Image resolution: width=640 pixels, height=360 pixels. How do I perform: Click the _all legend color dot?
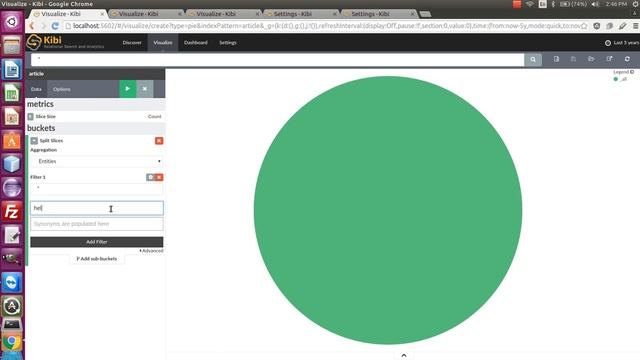(616, 79)
